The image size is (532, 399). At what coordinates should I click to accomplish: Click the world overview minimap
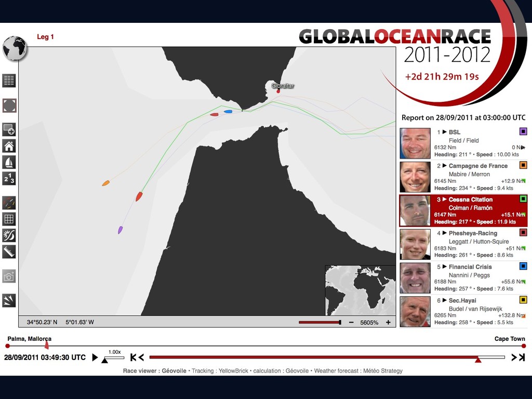(361, 290)
